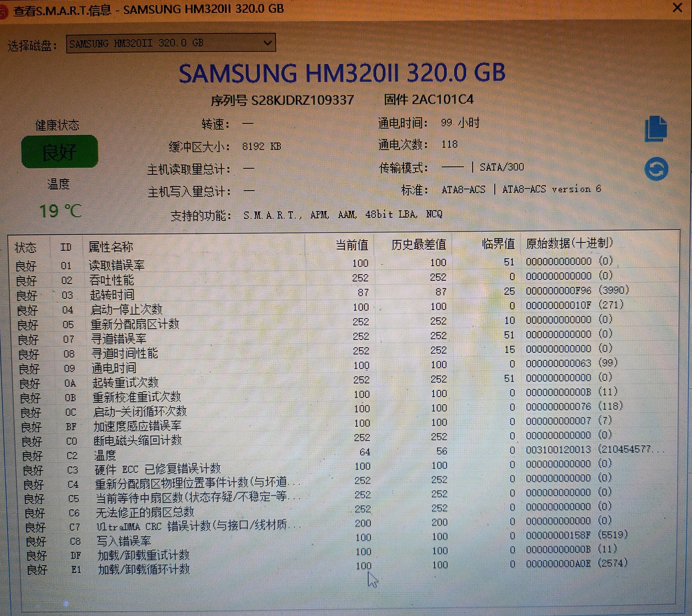Click the raw value 000000000A0E (2574)
Image resolution: width=692 pixels, height=616 pixels.
click(x=577, y=563)
